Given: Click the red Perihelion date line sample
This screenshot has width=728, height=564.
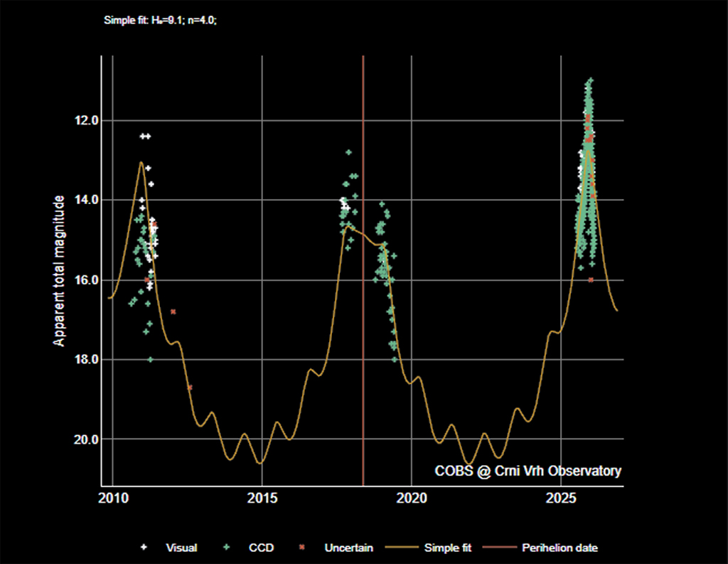Looking at the screenshot, I should pyautogui.click(x=499, y=548).
